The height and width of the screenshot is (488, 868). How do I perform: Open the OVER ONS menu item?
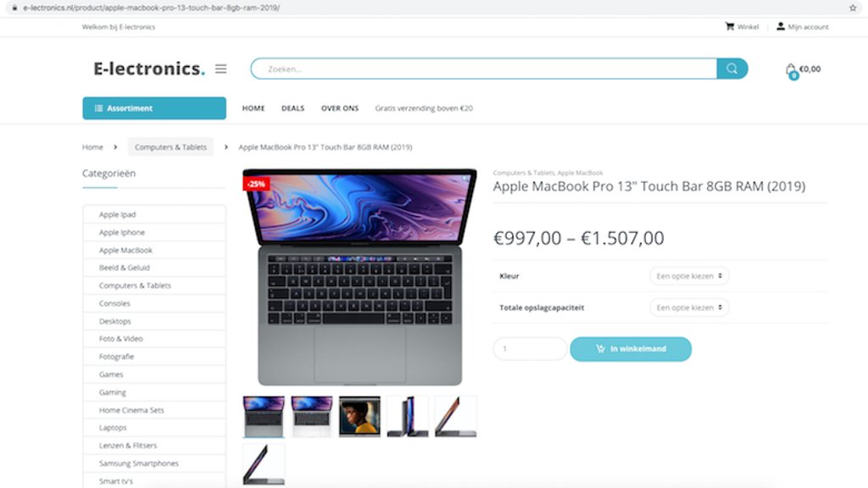click(340, 108)
